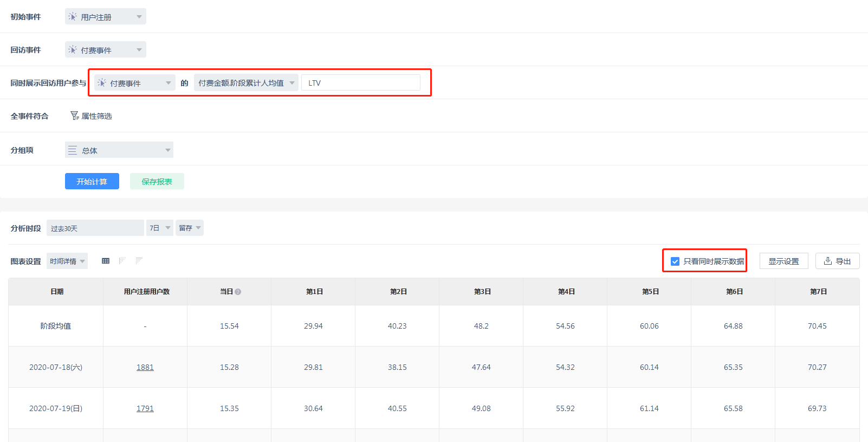Open the 7日 period dropdown
The height and width of the screenshot is (442, 868).
(x=160, y=228)
